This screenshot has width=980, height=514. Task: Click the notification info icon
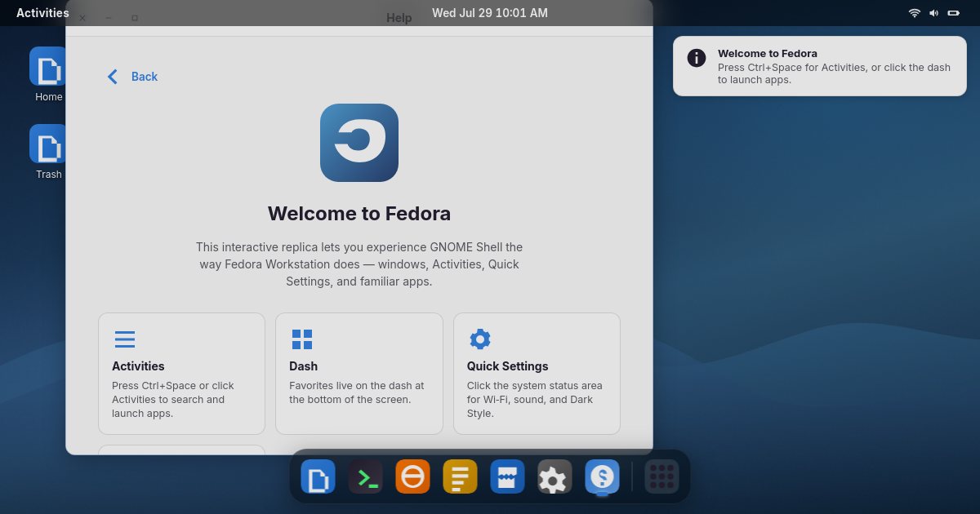pyautogui.click(x=697, y=58)
